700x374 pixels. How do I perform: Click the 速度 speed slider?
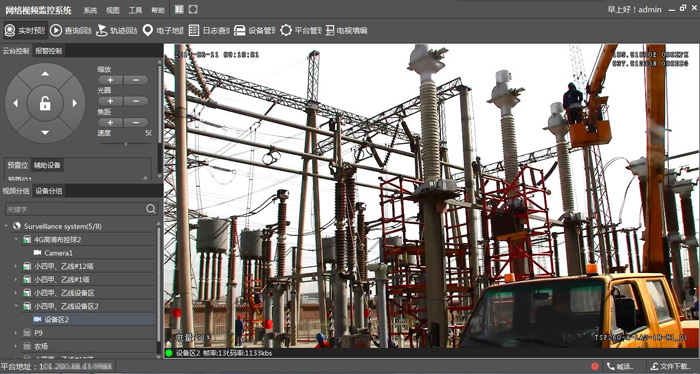[125, 144]
